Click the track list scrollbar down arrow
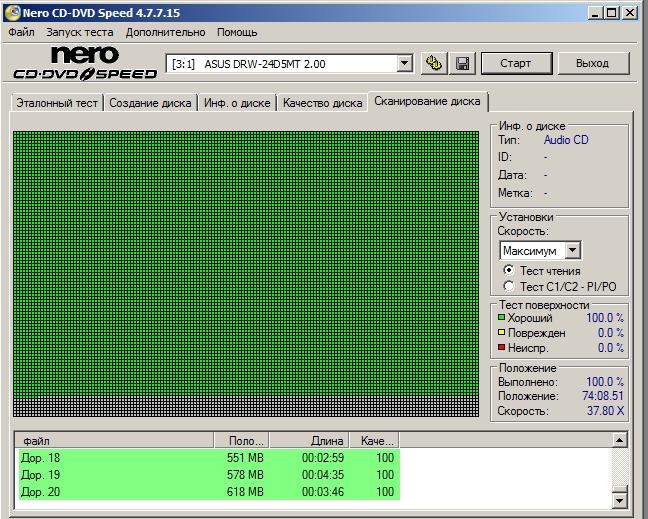 tap(619, 499)
